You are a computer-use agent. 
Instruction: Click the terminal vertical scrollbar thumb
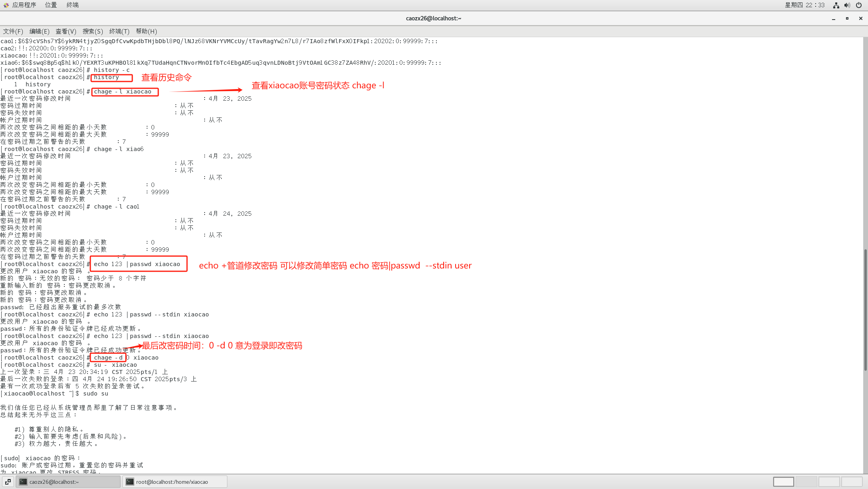point(865,310)
